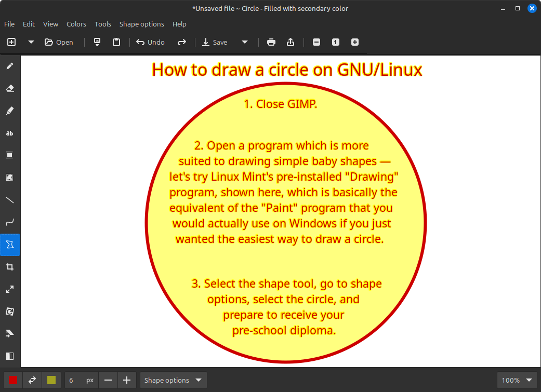Redo the last undone action
The height and width of the screenshot is (392, 541).
click(x=182, y=42)
